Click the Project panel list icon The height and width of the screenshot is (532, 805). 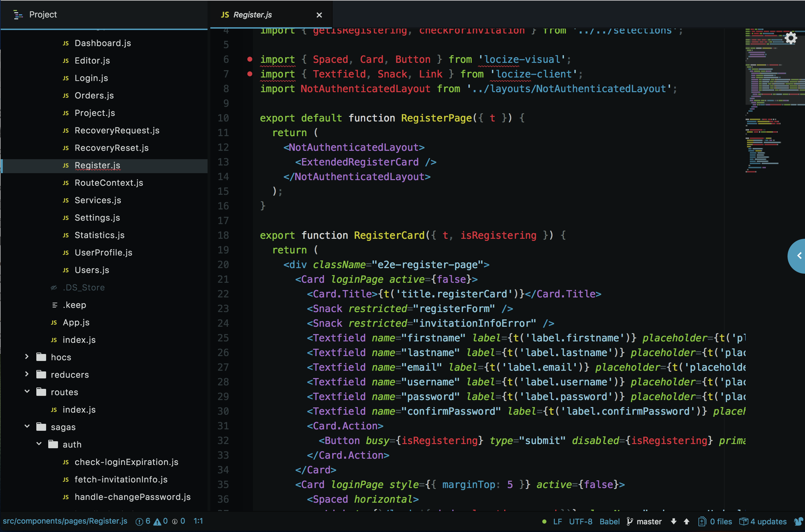point(18,15)
